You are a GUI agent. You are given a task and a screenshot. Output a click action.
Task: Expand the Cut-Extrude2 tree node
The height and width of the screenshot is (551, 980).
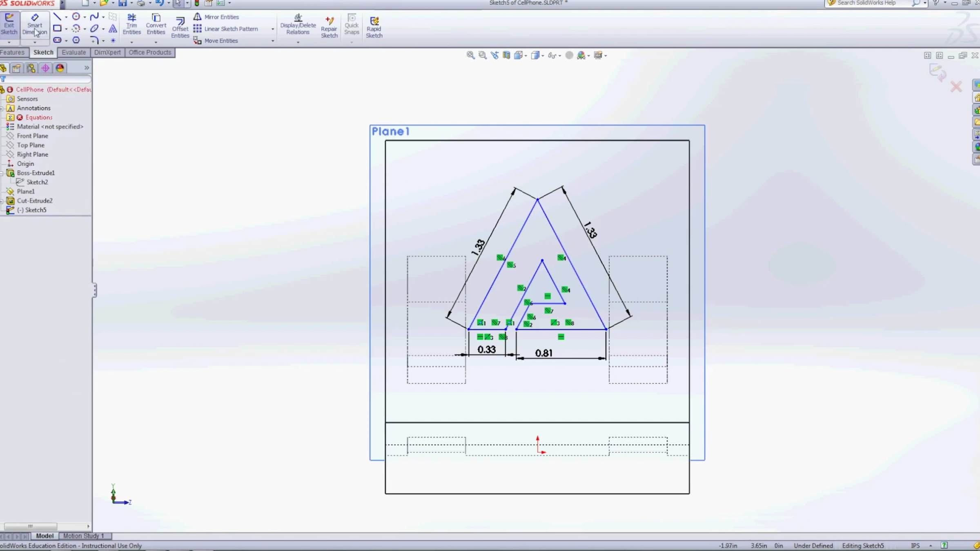pyautogui.click(x=2, y=201)
